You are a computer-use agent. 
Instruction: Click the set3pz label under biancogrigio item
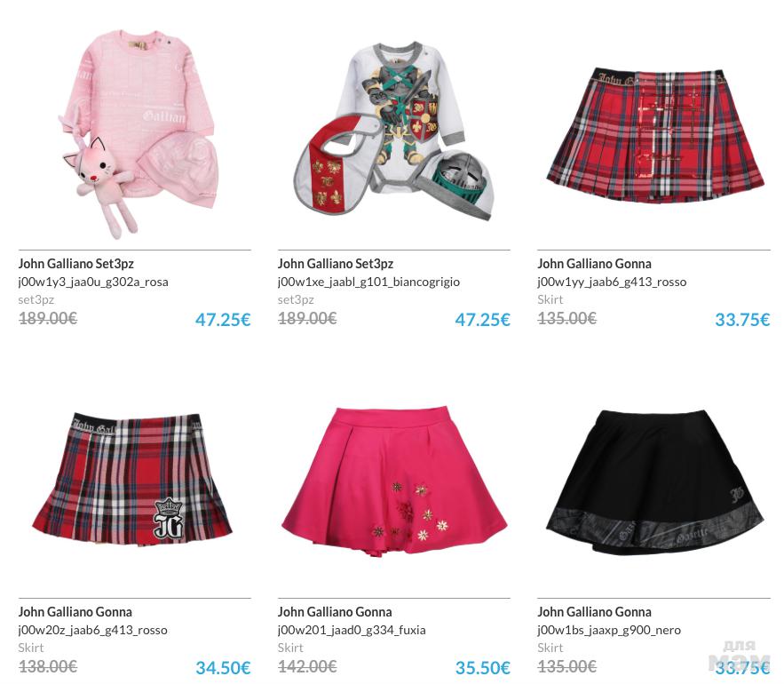296,299
